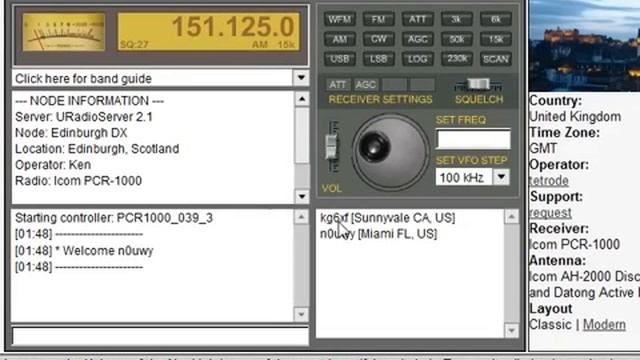
Task: Open the band guide dropdown arrow
Action: (301, 78)
